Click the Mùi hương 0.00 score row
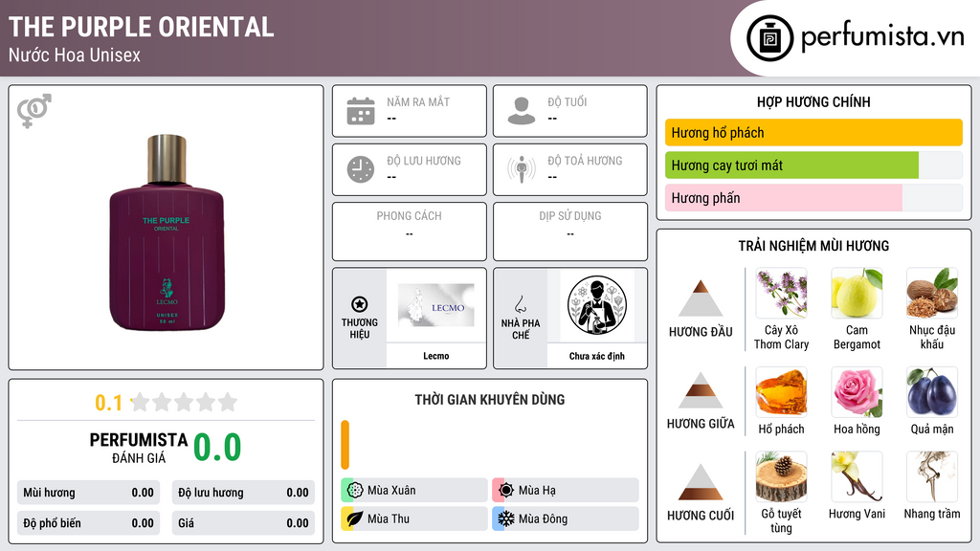 click(88, 493)
